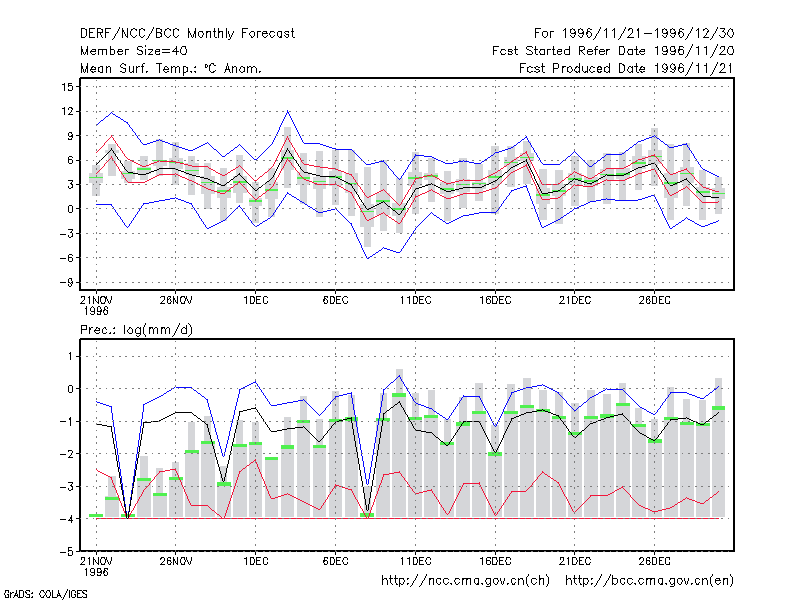Click the 26NOV tick on temperature chart
Image resolution: width=800 pixels, height=600 pixels.
(176, 301)
